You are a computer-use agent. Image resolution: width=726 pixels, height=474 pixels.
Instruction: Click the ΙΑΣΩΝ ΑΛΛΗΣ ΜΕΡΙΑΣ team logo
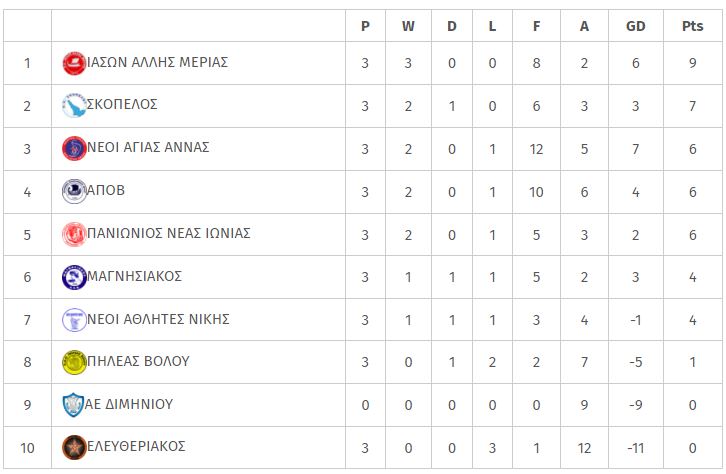click(x=74, y=63)
